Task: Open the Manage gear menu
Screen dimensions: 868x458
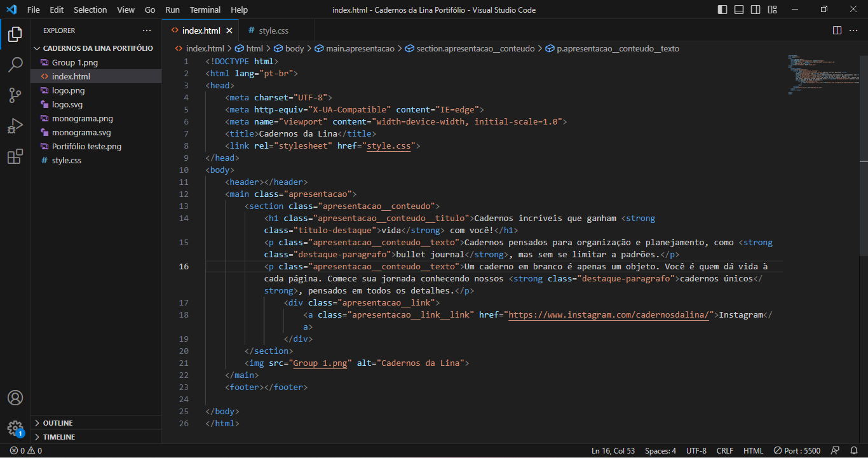Action: click(15, 428)
